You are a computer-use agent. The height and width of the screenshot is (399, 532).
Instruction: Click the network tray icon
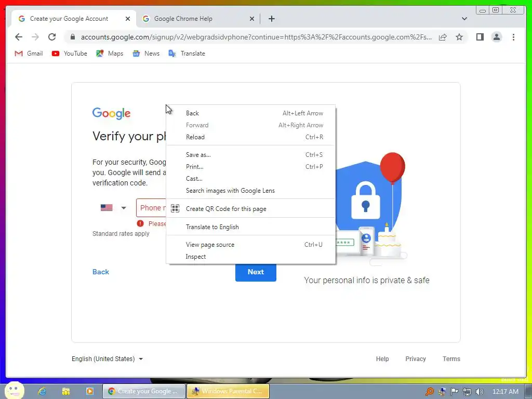click(x=467, y=392)
